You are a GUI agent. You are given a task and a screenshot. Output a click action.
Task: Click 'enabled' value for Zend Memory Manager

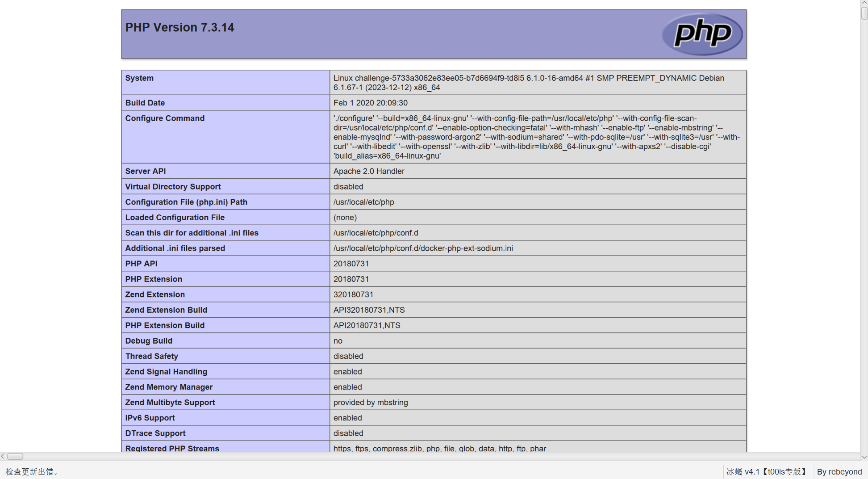click(347, 387)
